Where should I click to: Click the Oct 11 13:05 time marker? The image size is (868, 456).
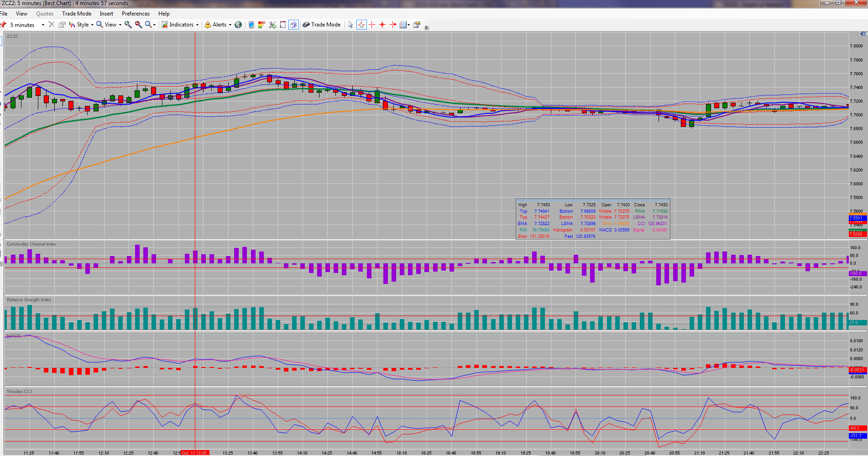pyautogui.click(x=195, y=453)
